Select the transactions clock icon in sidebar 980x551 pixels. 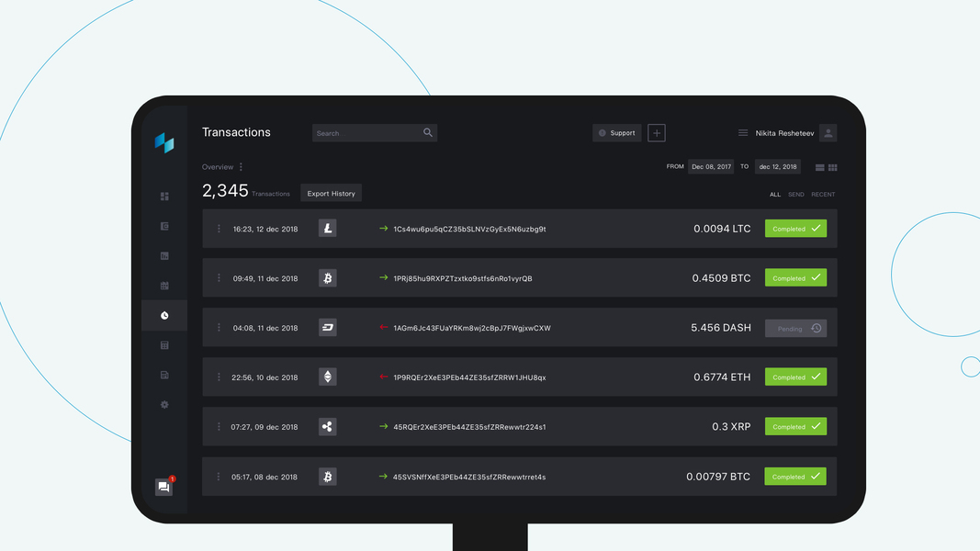pyautogui.click(x=164, y=316)
